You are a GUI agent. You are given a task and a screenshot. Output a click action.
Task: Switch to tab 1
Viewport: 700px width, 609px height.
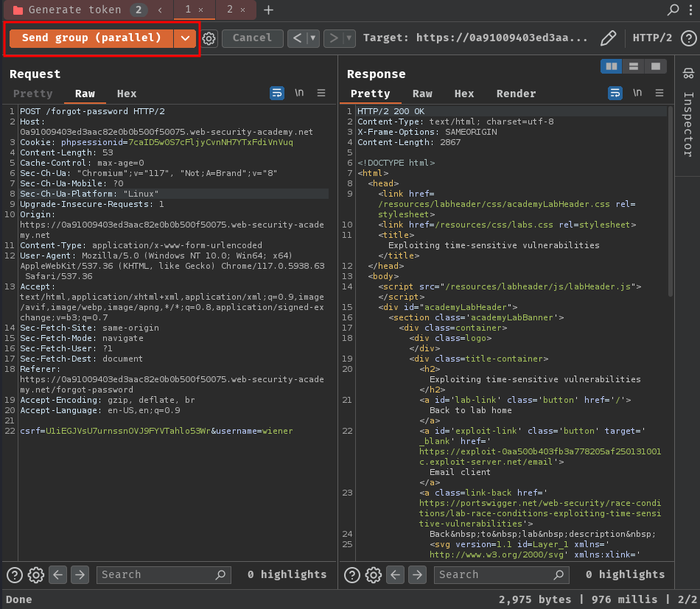point(188,10)
